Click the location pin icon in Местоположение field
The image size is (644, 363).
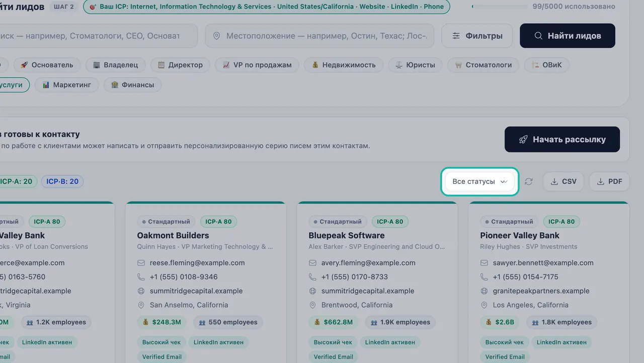tap(216, 36)
